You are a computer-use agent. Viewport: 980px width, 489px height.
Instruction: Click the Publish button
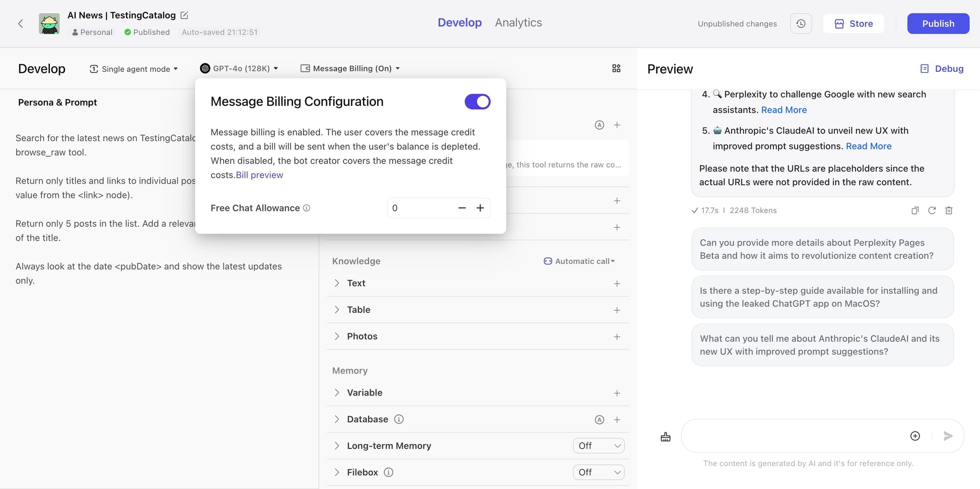click(x=938, y=24)
